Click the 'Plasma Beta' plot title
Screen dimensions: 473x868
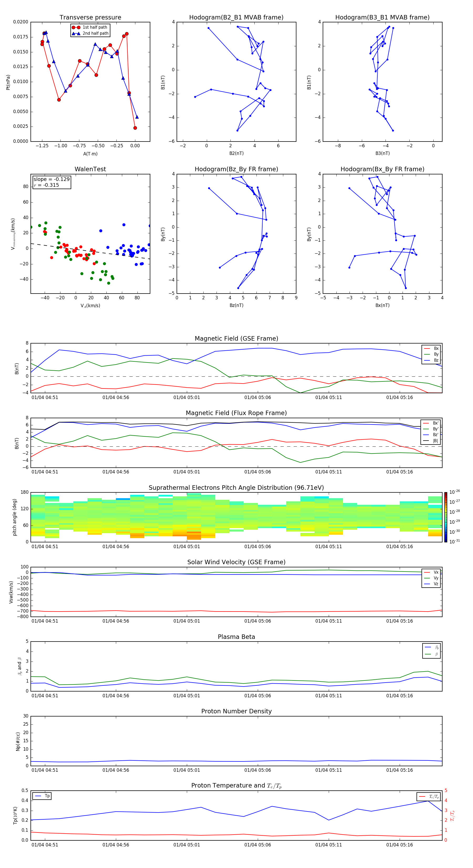pyautogui.click(x=236, y=637)
